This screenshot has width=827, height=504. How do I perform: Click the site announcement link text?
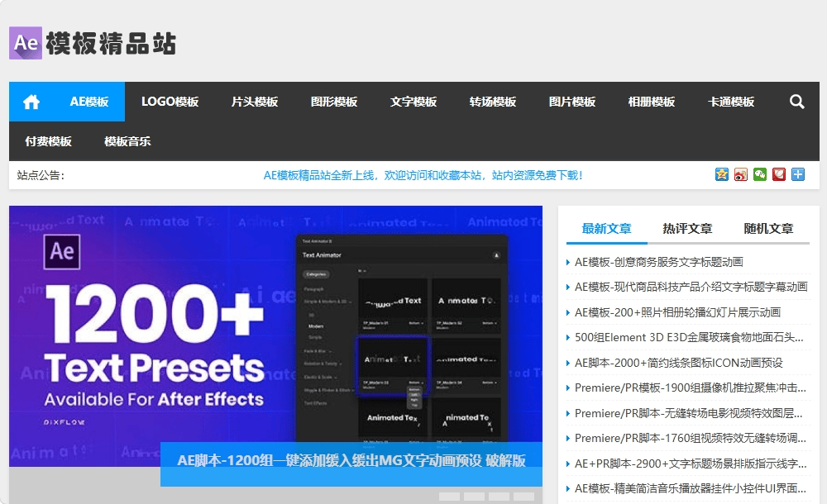click(x=423, y=175)
